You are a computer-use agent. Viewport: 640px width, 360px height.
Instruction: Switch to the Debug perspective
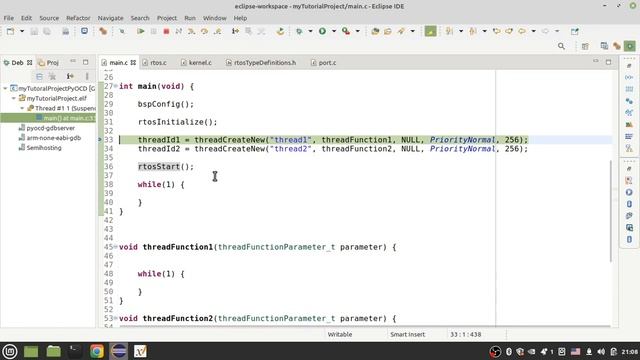pos(630,46)
